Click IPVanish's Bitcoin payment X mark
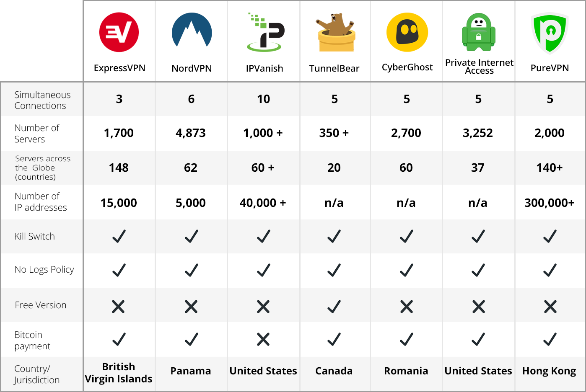The width and height of the screenshot is (586, 392). click(x=263, y=339)
